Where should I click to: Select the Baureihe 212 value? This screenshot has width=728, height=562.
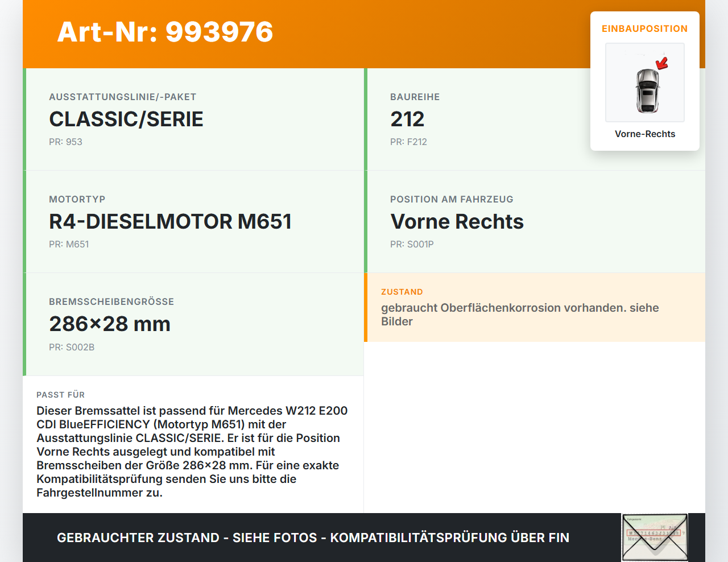(x=407, y=119)
